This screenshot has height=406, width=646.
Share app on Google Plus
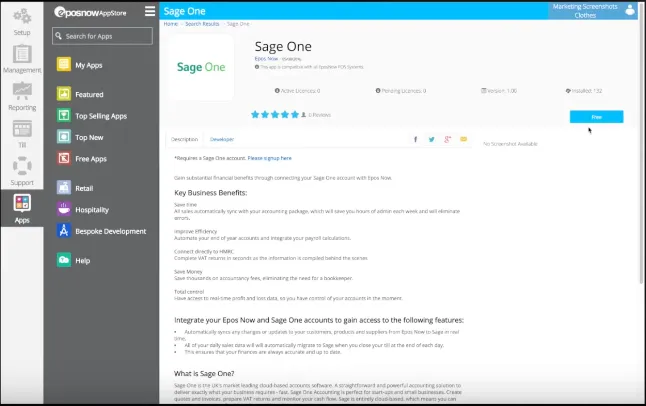(x=447, y=139)
